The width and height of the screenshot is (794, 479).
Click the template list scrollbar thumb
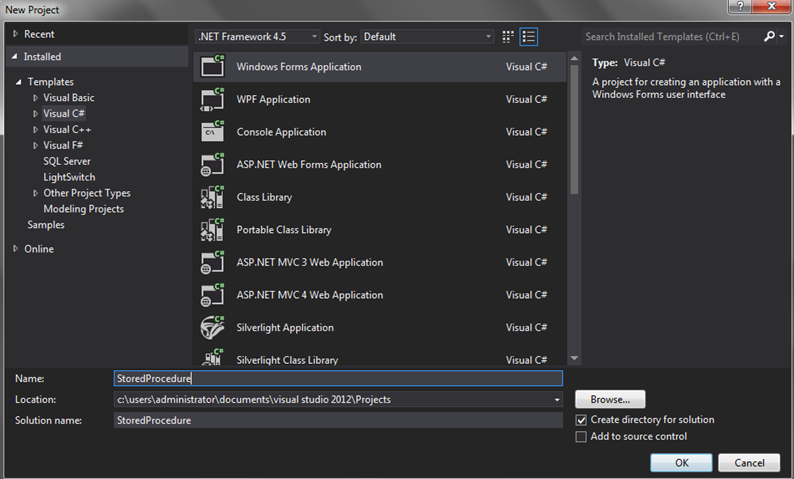click(574, 129)
